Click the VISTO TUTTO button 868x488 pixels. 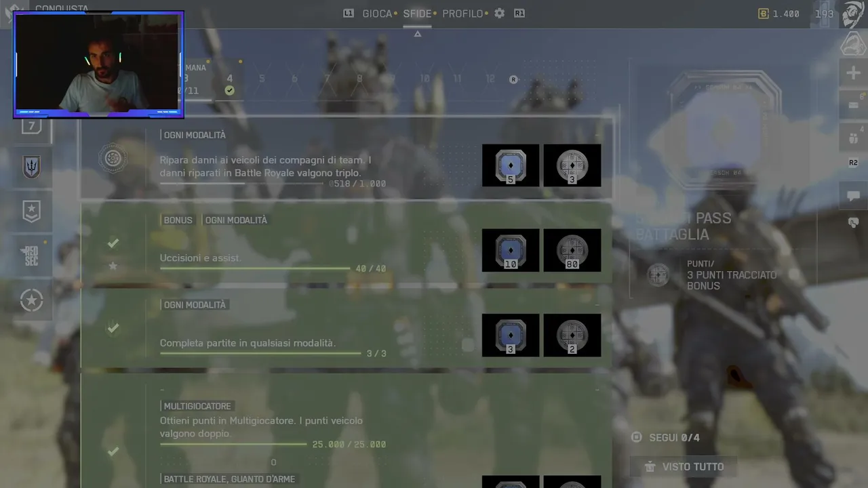point(682,466)
